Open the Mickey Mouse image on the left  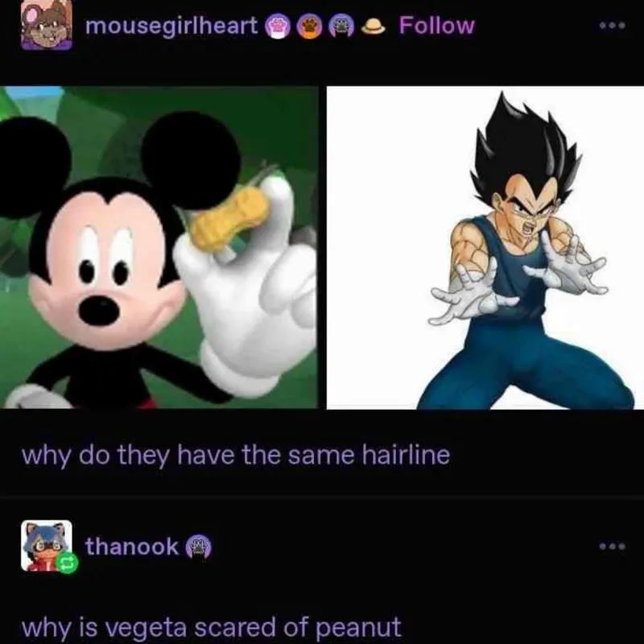[159, 248]
